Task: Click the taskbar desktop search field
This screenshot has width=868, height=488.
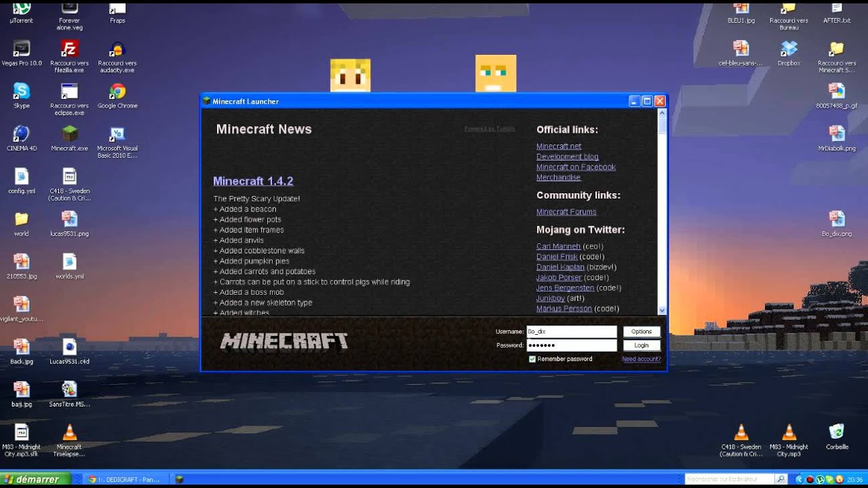Action: 730,479
